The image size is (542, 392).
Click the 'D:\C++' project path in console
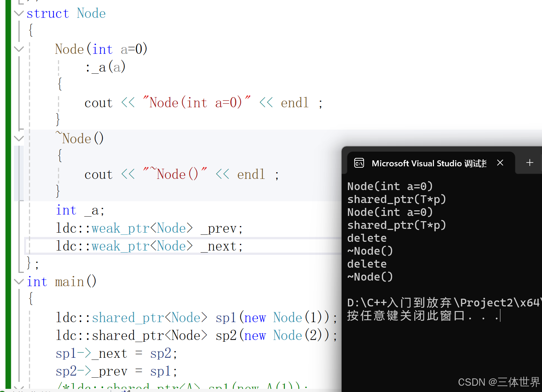click(444, 303)
